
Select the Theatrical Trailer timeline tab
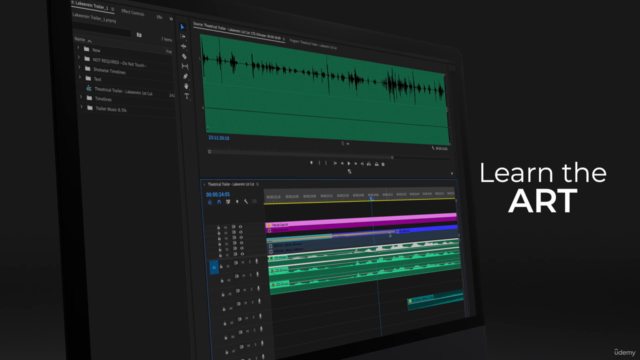(x=231, y=184)
